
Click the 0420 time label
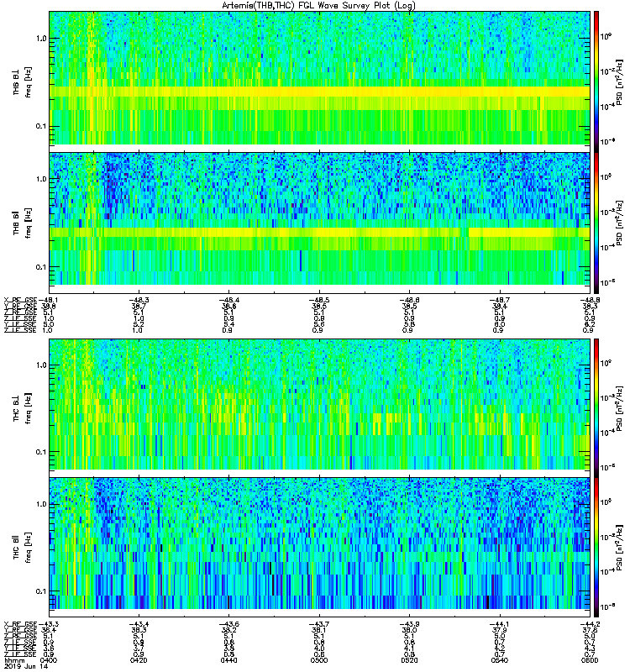pyautogui.click(x=139, y=660)
